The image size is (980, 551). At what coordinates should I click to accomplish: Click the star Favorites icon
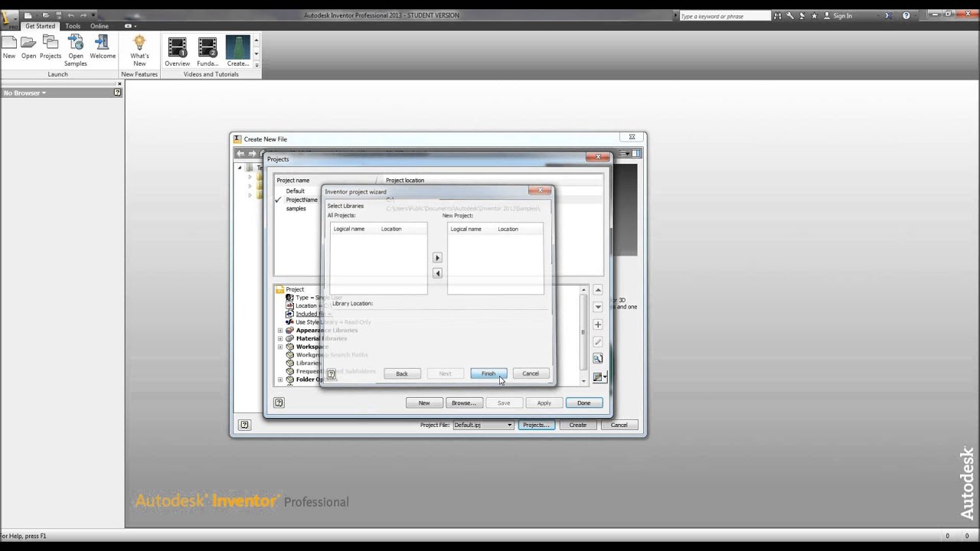(x=815, y=15)
